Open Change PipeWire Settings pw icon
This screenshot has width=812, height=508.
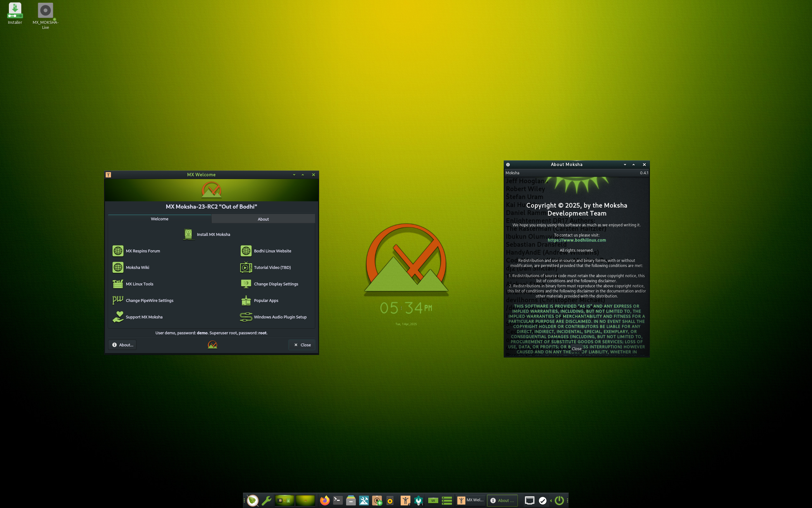point(118,300)
